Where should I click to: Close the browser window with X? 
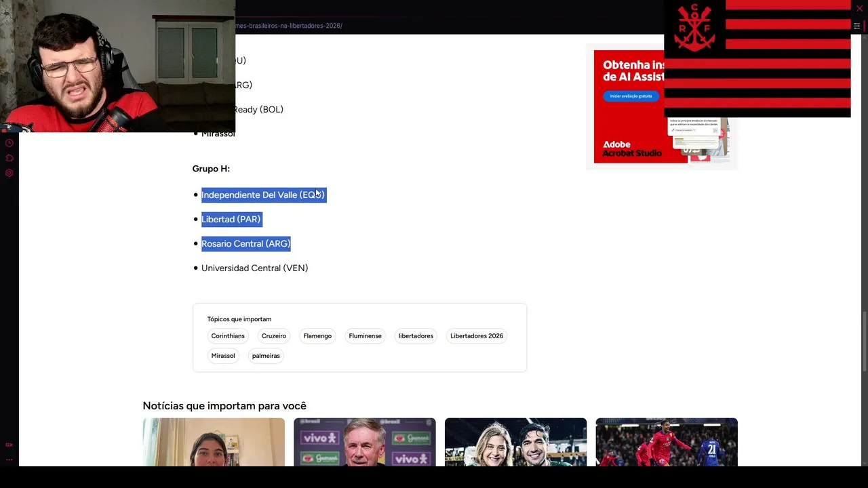(859, 8)
